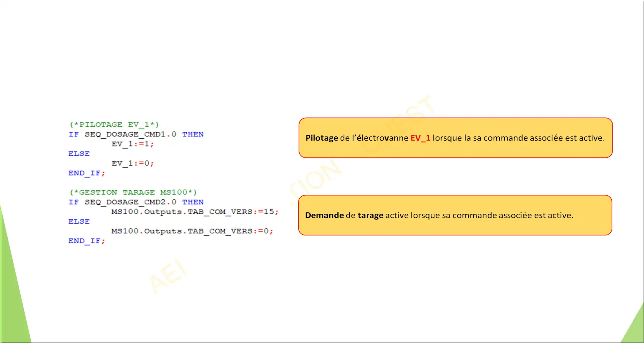
Task: Click the comment '(*GESTION TARAGE MS100*)'
Action: coord(133,193)
